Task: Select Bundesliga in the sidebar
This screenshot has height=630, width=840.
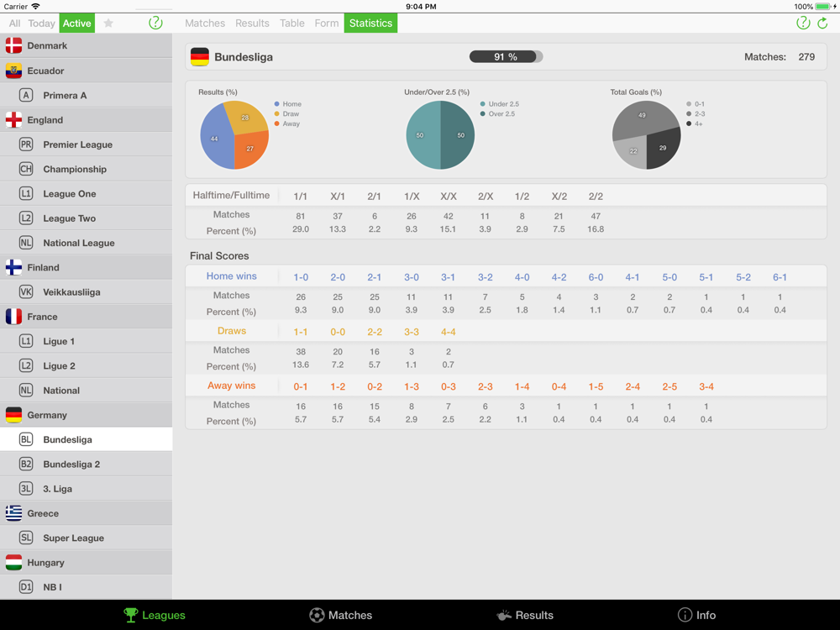Action: (x=87, y=439)
